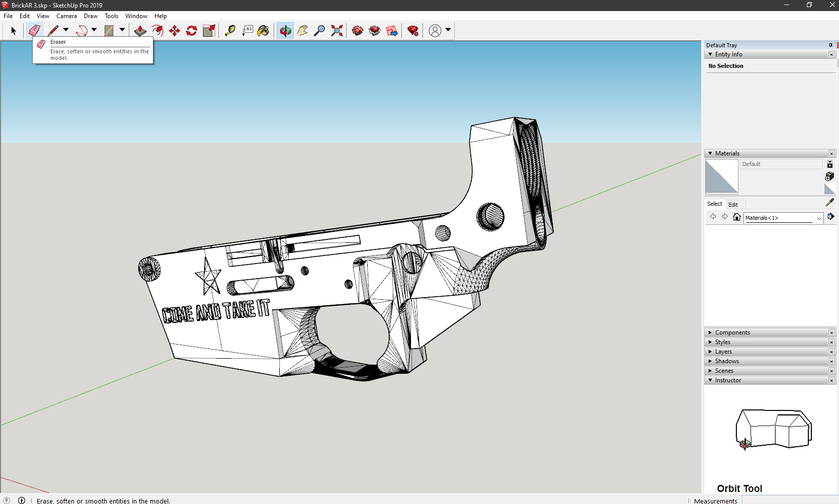
Task: Switch to the Edit materials tab
Action: tap(733, 204)
